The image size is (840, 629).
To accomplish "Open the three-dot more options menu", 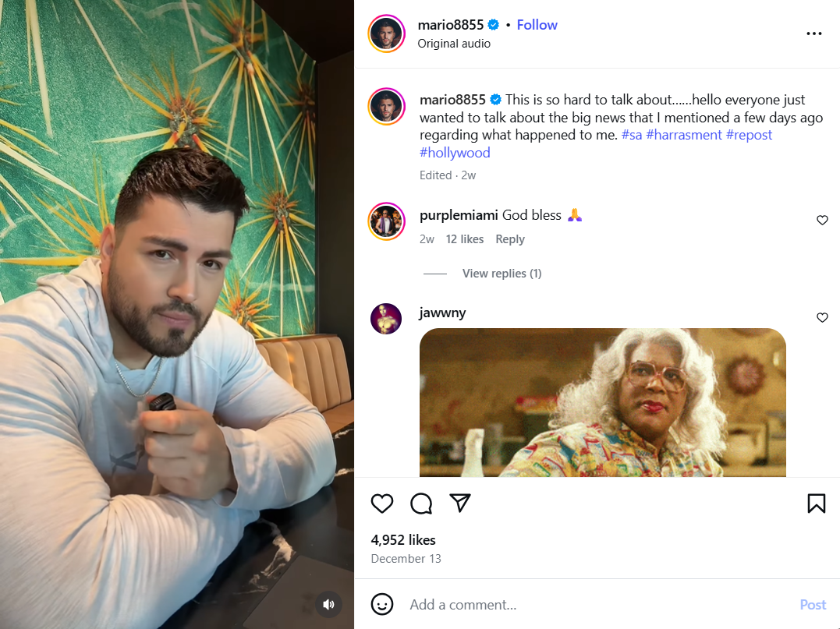I will (814, 34).
